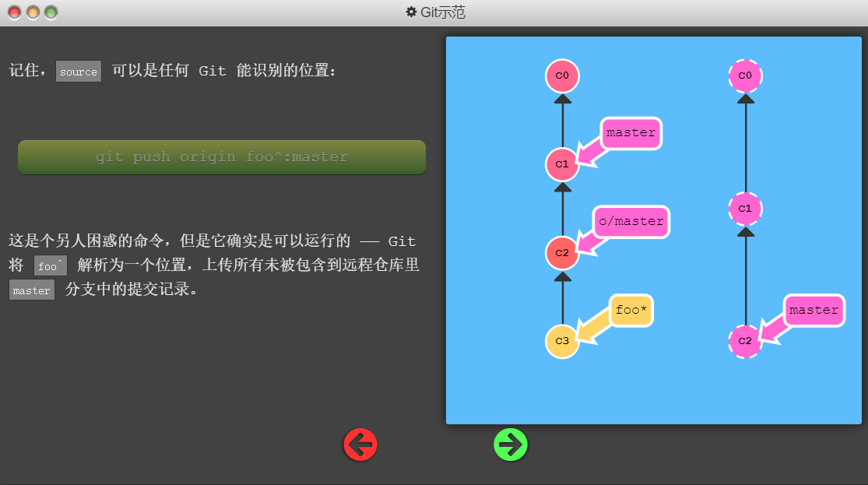Click the foo* branch label
The width and height of the screenshot is (868, 485).
[631, 311]
